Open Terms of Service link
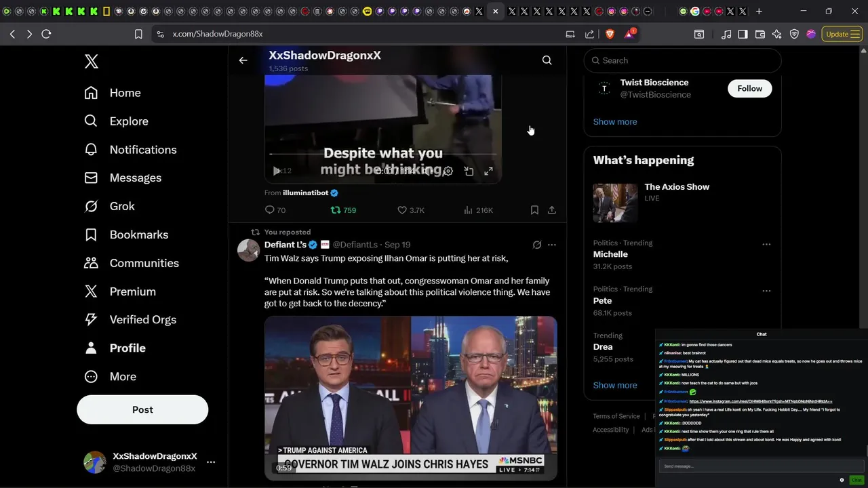This screenshot has width=868, height=488. [x=616, y=416]
